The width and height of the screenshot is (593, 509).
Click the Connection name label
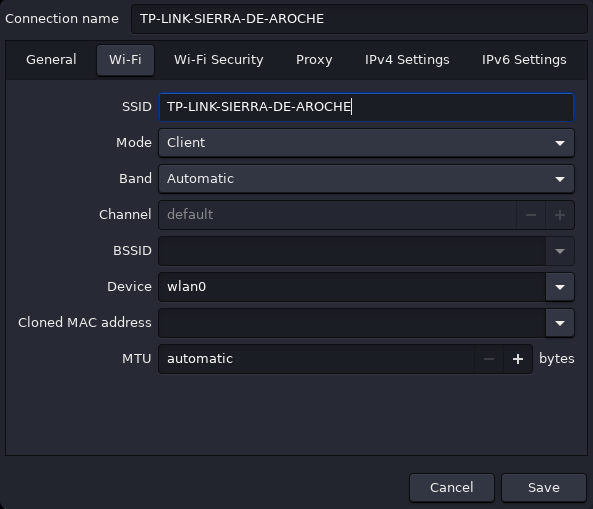[x=62, y=19]
